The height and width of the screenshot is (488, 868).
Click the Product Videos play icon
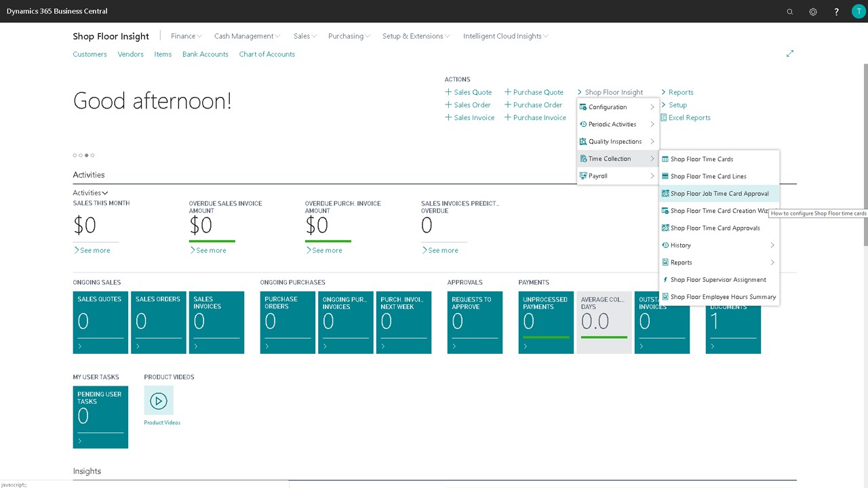click(x=159, y=401)
